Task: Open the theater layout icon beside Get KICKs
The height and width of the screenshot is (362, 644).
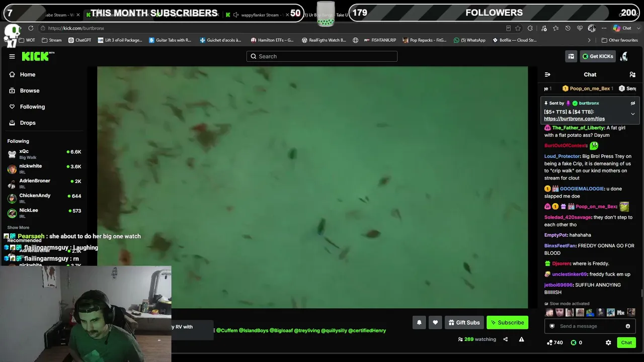Action: click(x=571, y=56)
